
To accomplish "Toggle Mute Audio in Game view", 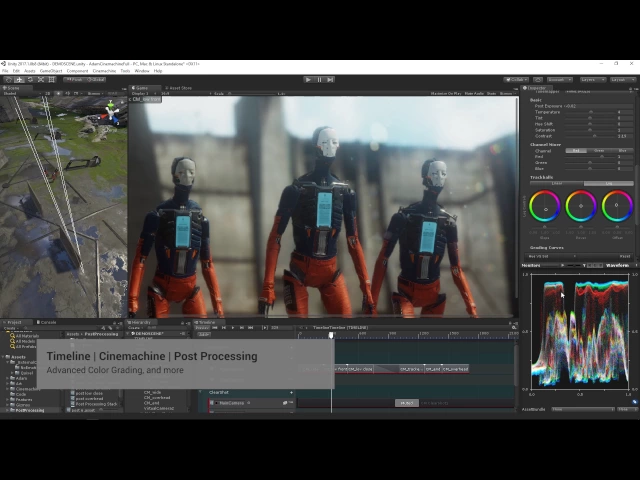I will click(x=474, y=93).
